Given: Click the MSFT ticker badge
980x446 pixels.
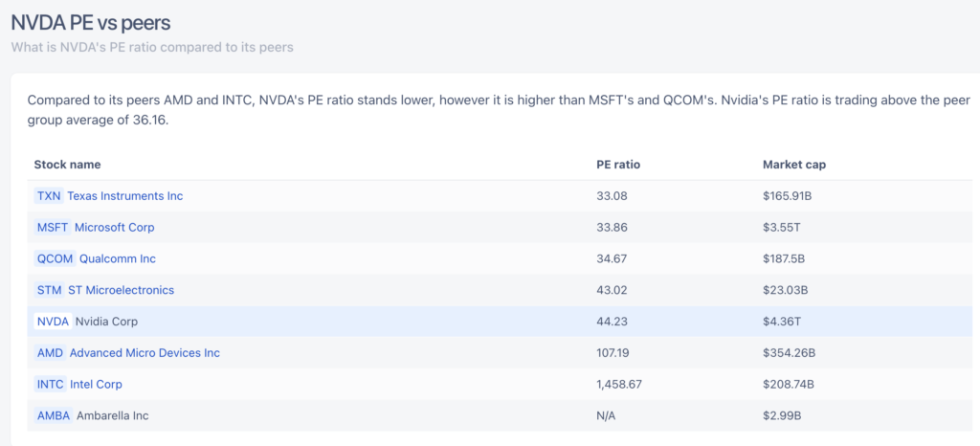Looking at the screenshot, I should pyautogui.click(x=53, y=228).
